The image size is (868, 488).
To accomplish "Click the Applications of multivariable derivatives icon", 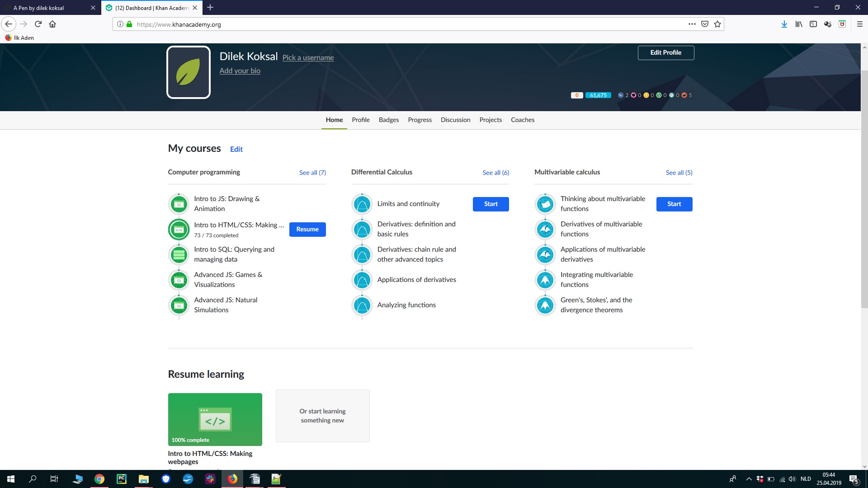I will tap(545, 255).
